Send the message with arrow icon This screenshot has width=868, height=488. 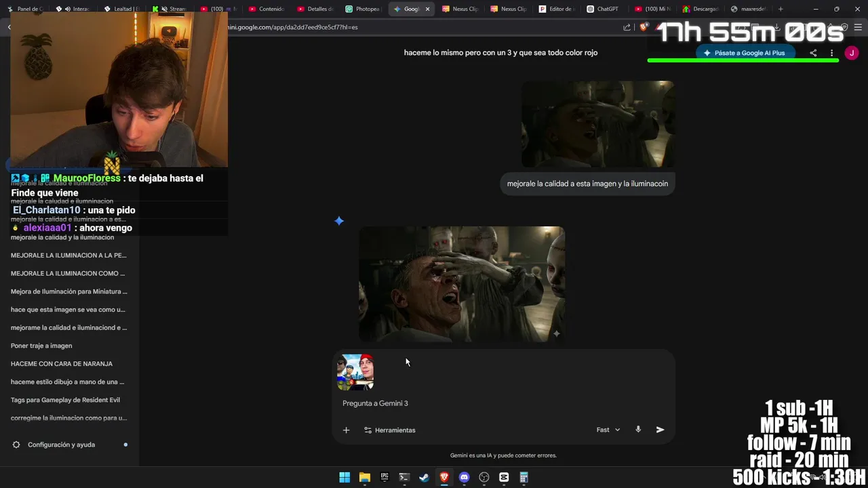tap(660, 430)
